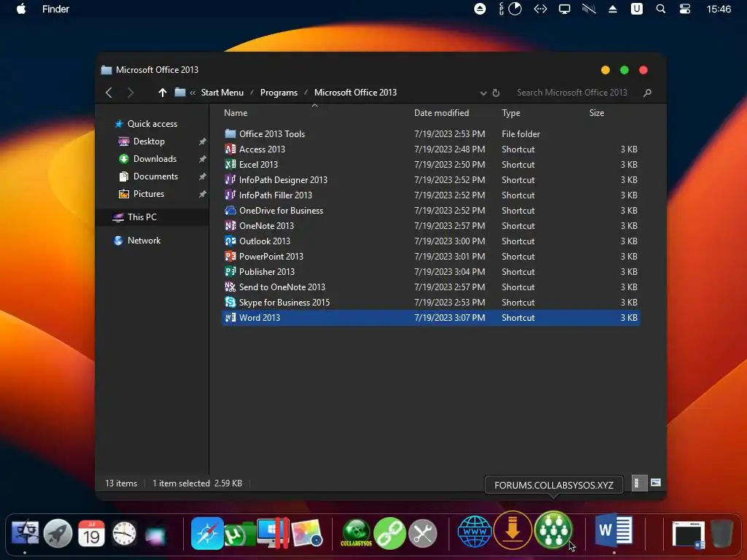Image resolution: width=747 pixels, height=560 pixels.
Task: Select the InfoPath Designer 2013 icon
Action: pyautogui.click(x=230, y=179)
